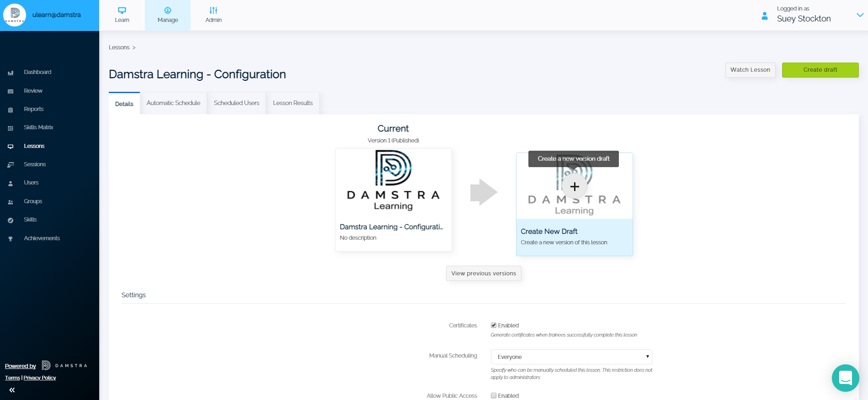Click the Create New Draft card title
The width and height of the screenshot is (868, 400).
549,232
